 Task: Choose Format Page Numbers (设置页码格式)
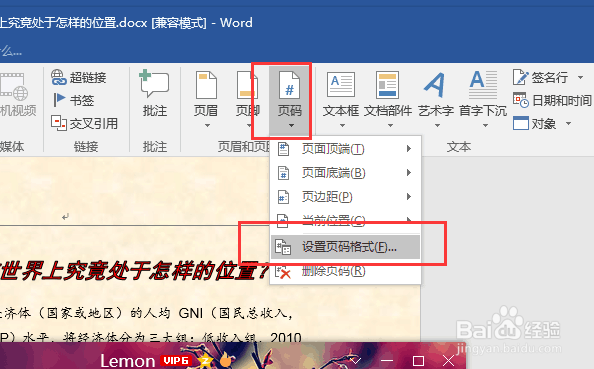tap(345, 247)
